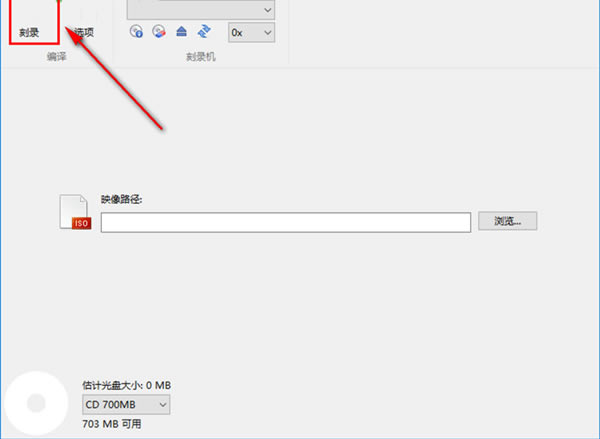Click into the 映像路径 input field

tap(285, 222)
